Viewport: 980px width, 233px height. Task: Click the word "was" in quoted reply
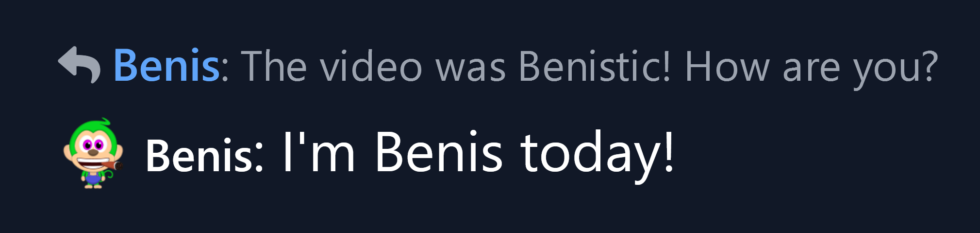click(x=471, y=67)
